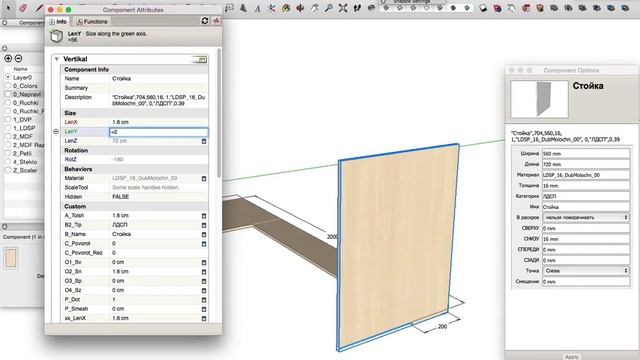Click the Стойка preview thumbnail
This screenshot has width=640, height=360.
point(539,99)
